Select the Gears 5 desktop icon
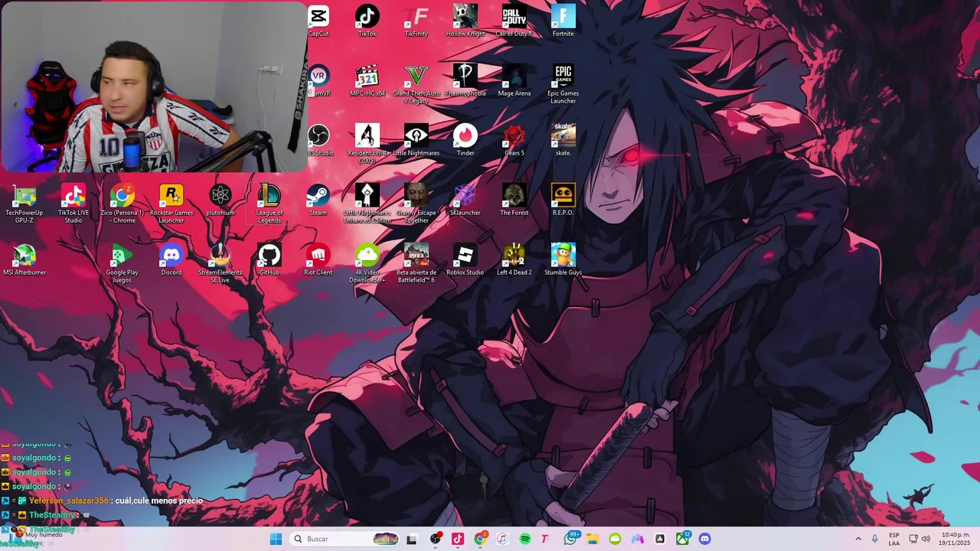The image size is (980, 551). (x=514, y=140)
